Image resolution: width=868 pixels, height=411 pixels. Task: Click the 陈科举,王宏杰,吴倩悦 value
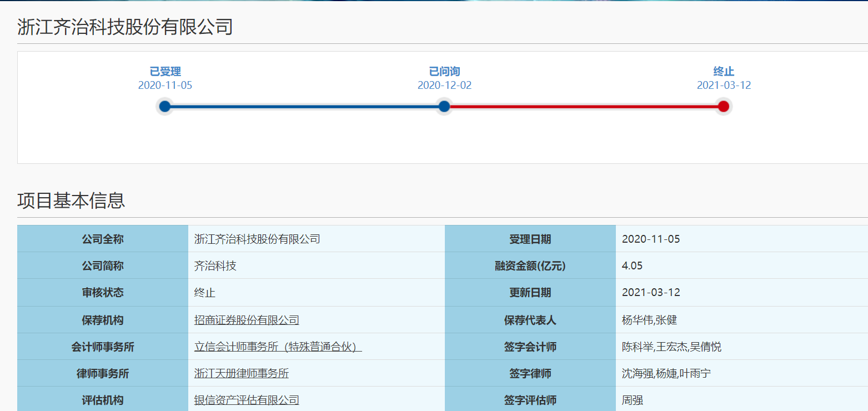tap(671, 347)
